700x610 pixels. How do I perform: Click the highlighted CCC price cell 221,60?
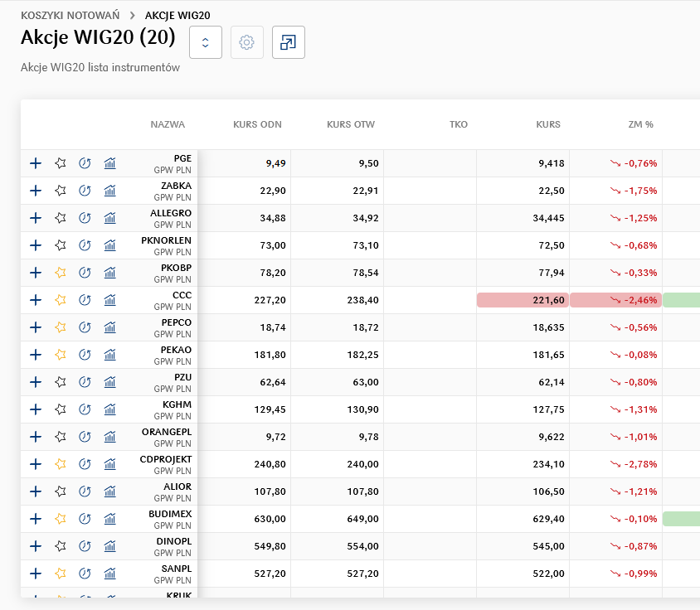click(x=523, y=300)
